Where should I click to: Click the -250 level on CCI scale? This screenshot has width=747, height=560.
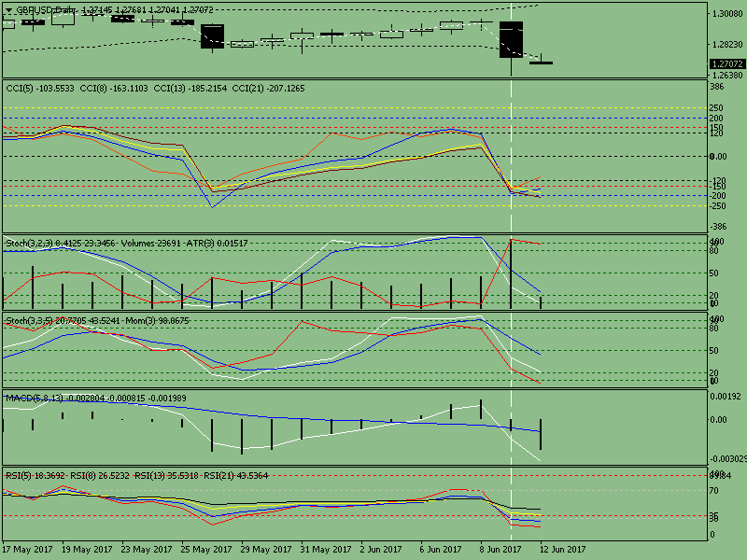718,206
